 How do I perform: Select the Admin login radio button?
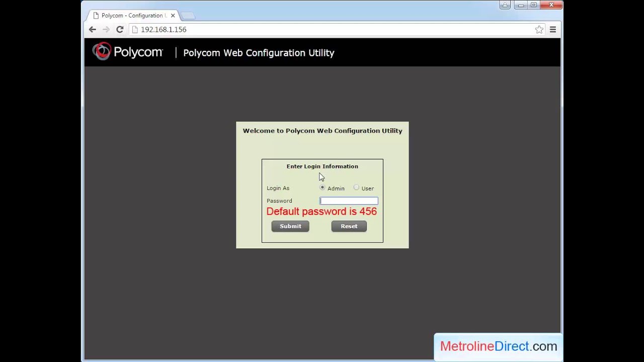pos(323,187)
